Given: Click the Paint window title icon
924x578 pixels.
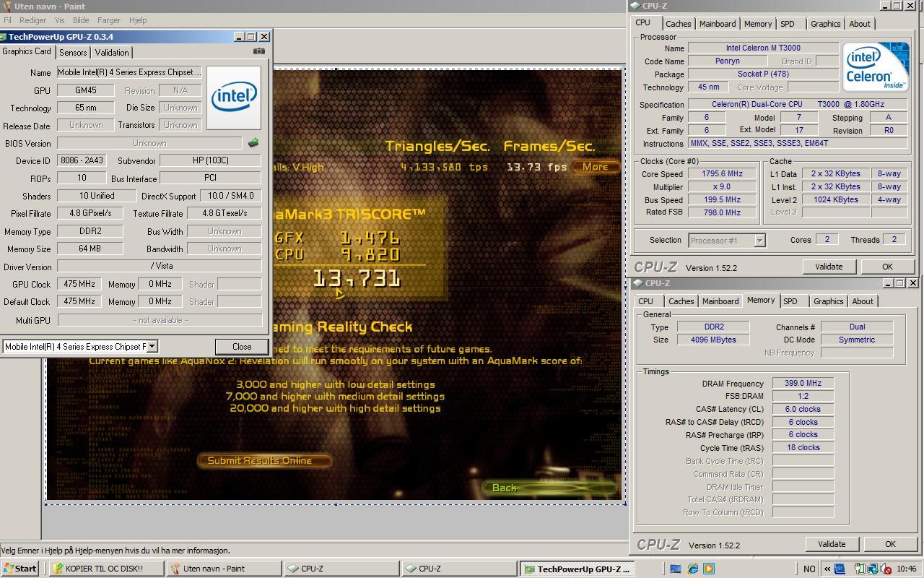Looking at the screenshot, I should click(x=6, y=6).
